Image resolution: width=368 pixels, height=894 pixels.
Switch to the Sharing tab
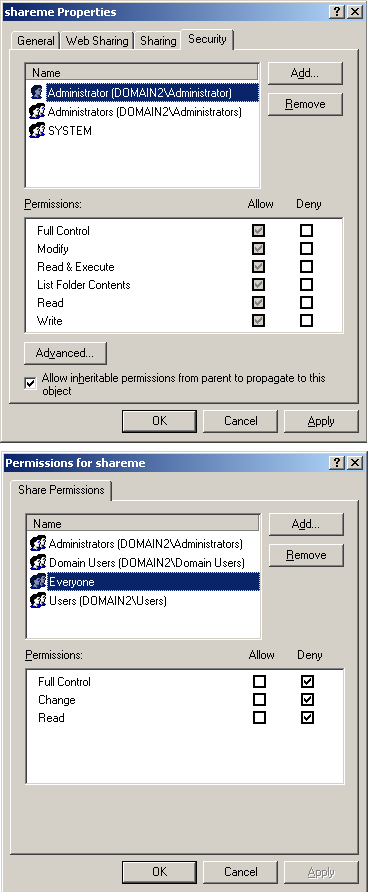click(x=158, y=41)
